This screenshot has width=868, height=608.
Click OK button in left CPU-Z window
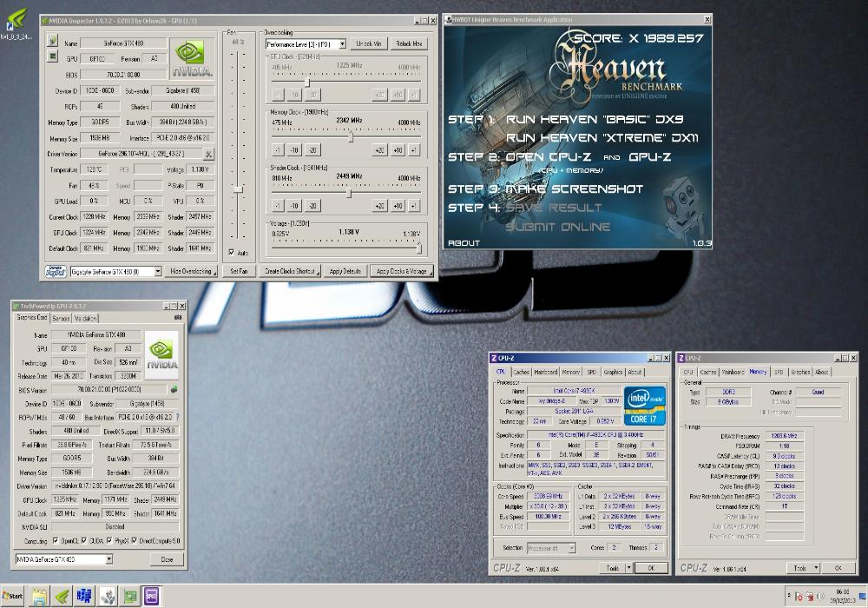click(x=651, y=567)
